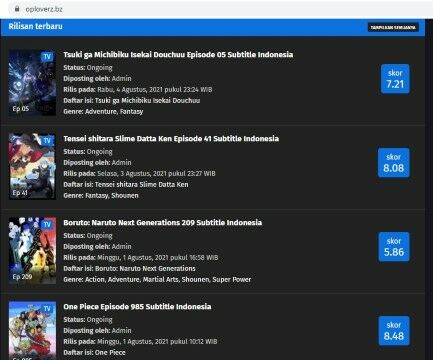
Task: Click the oploverz.bz address bar URL
Action: coord(44,9)
